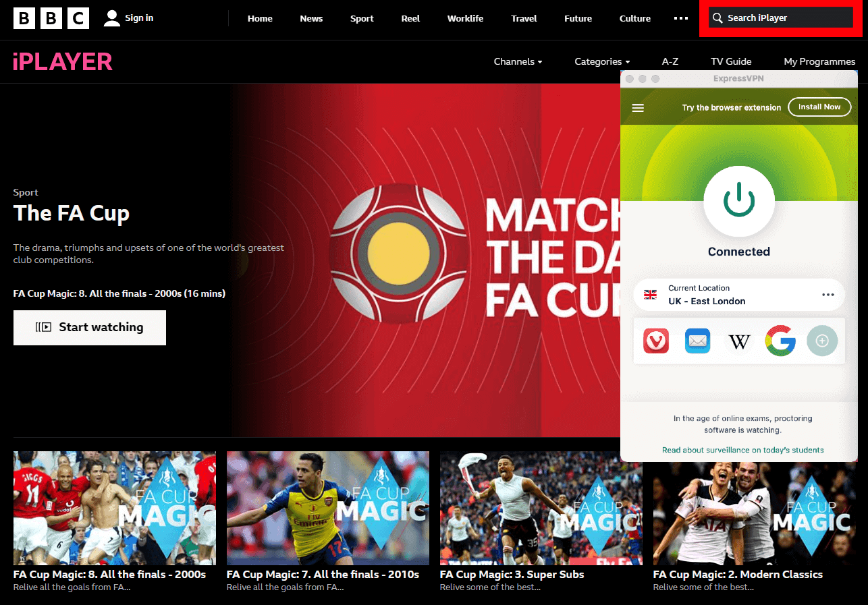Screen dimensions: 868x605
Task: Open Wikipedia shortcut in ExpressVPN
Action: click(739, 341)
